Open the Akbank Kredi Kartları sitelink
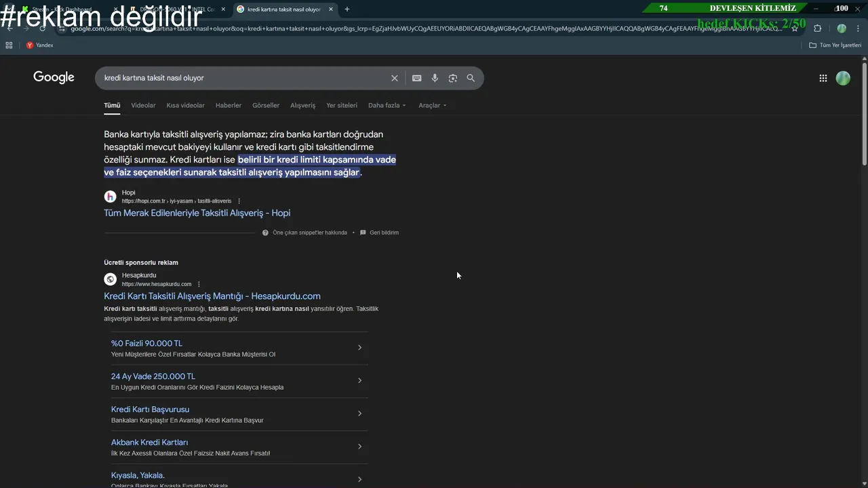Image resolution: width=868 pixels, height=488 pixels. coord(149,443)
